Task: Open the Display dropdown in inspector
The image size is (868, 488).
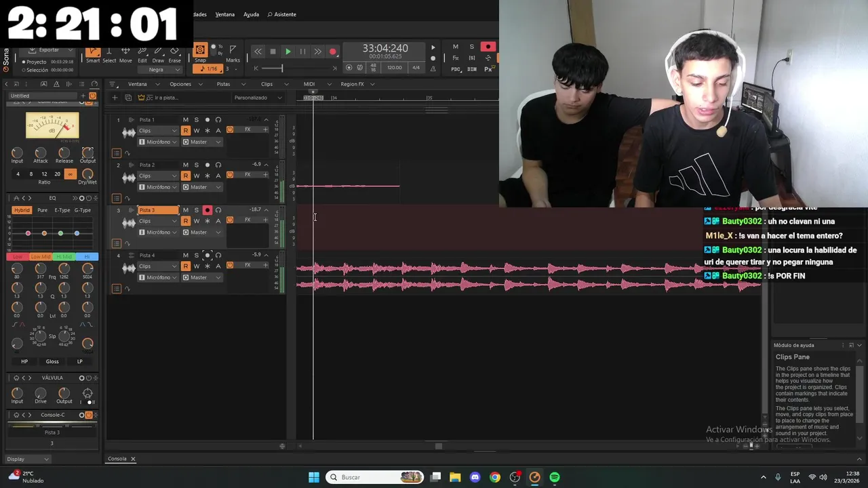Action: [x=27, y=459]
